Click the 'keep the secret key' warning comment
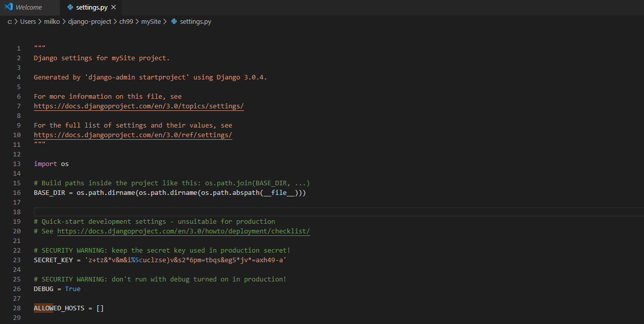The image size is (644, 324). point(162,251)
